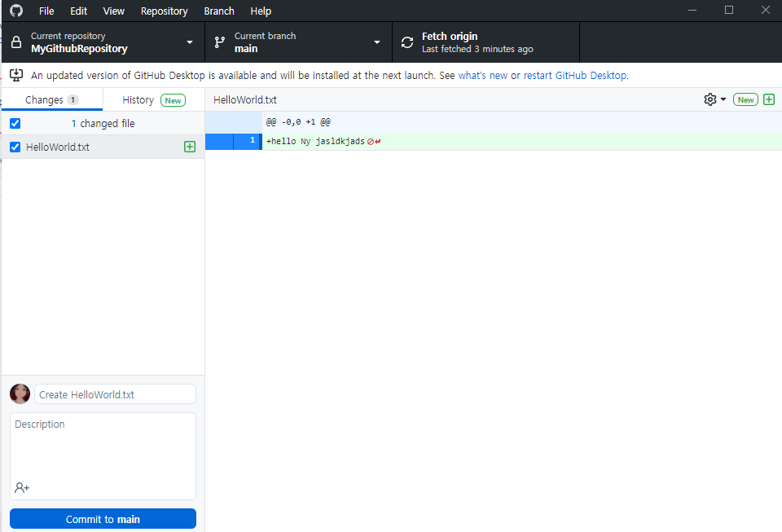Image resolution: width=782 pixels, height=532 pixels.
Task: Click restart GitHub Desktop link
Action: tap(575, 75)
